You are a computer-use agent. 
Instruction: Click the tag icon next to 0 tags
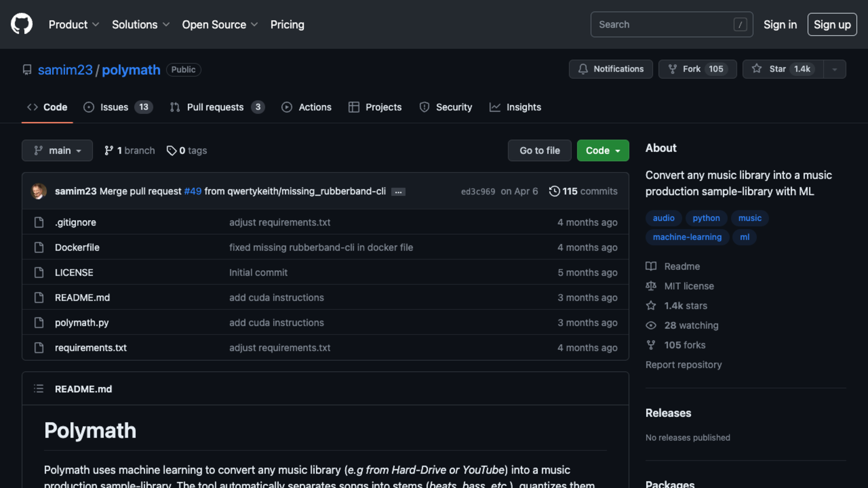[x=172, y=150]
